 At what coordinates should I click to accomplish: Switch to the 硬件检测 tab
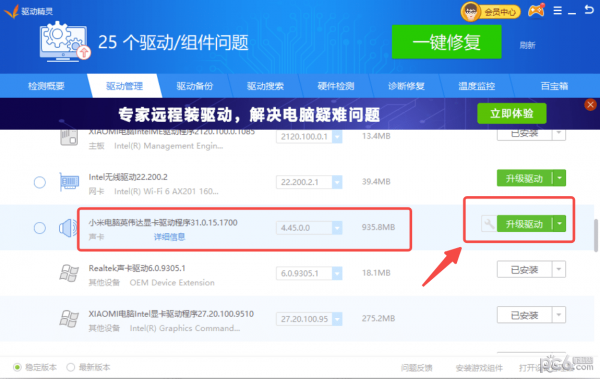336,86
